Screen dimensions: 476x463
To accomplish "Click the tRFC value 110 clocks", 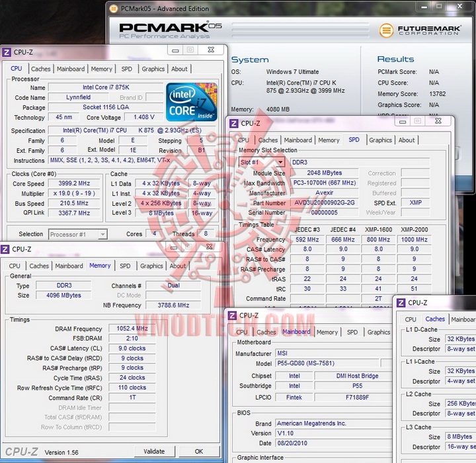I will pyautogui.click(x=132, y=388).
